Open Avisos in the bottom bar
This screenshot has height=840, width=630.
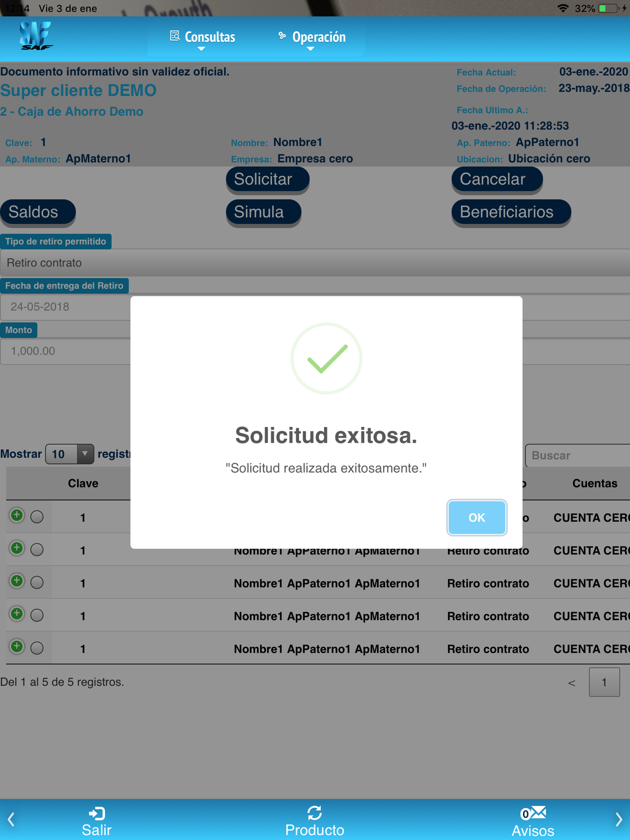pyautogui.click(x=533, y=822)
